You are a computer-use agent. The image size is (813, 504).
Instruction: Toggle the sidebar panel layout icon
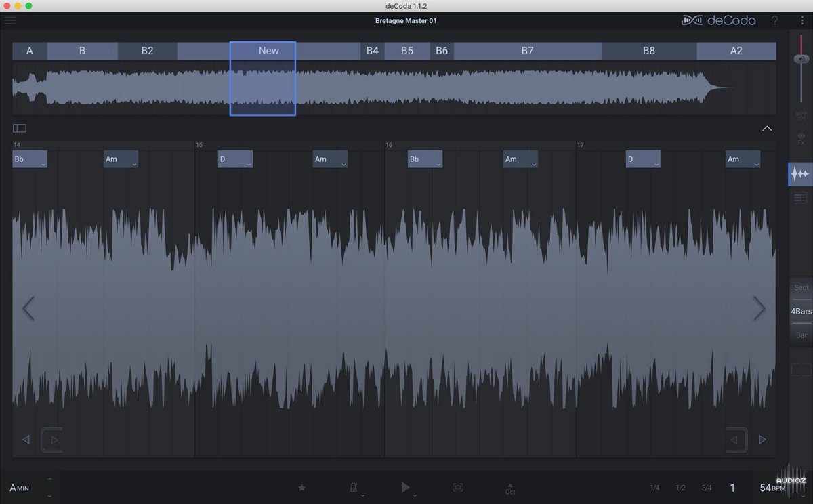19,128
